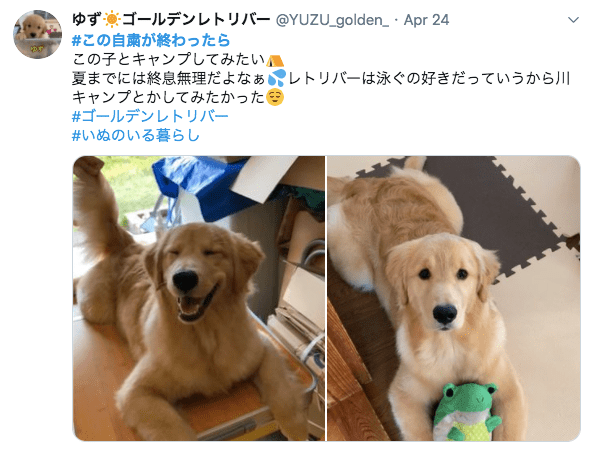Open hashtag #この自粛が終わったら
Image resolution: width=593 pixels, height=453 pixels.
pyautogui.click(x=151, y=40)
